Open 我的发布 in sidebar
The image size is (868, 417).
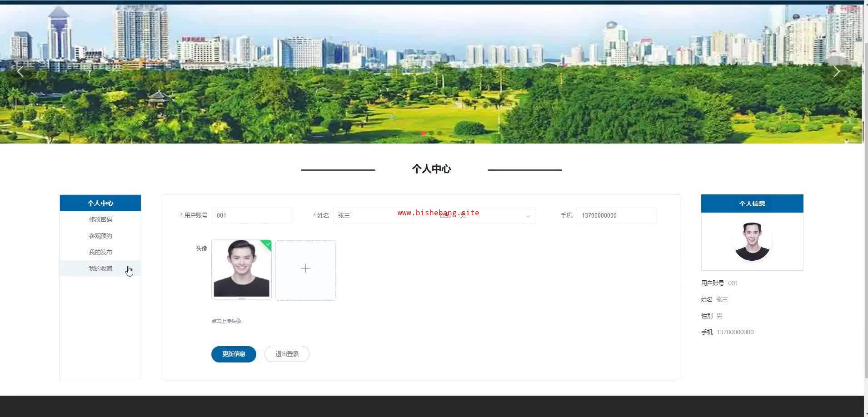click(100, 252)
